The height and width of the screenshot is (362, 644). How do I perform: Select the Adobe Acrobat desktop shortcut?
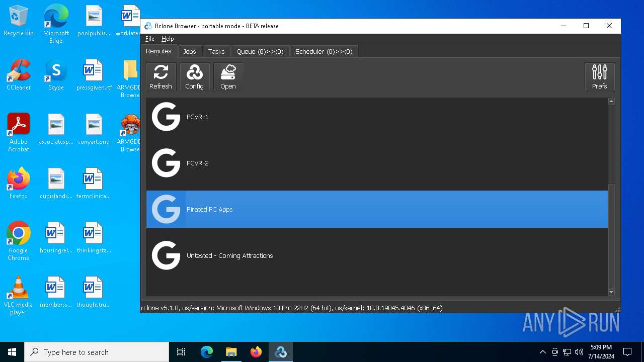coord(19,133)
